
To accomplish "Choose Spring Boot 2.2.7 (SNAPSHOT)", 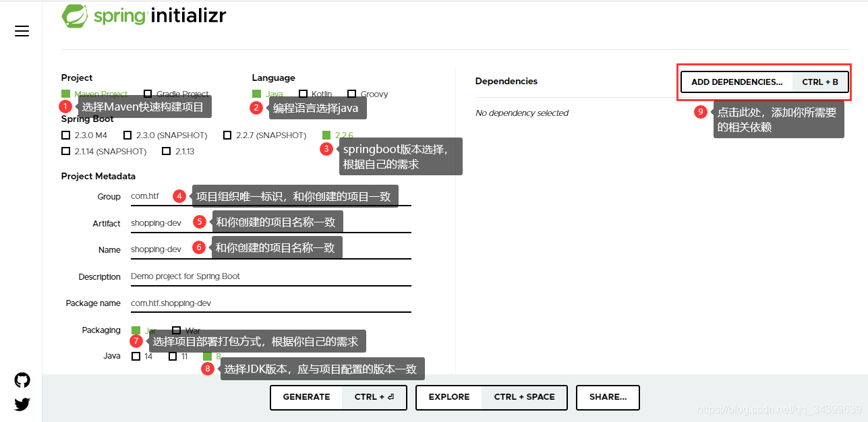I will [264, 135].
